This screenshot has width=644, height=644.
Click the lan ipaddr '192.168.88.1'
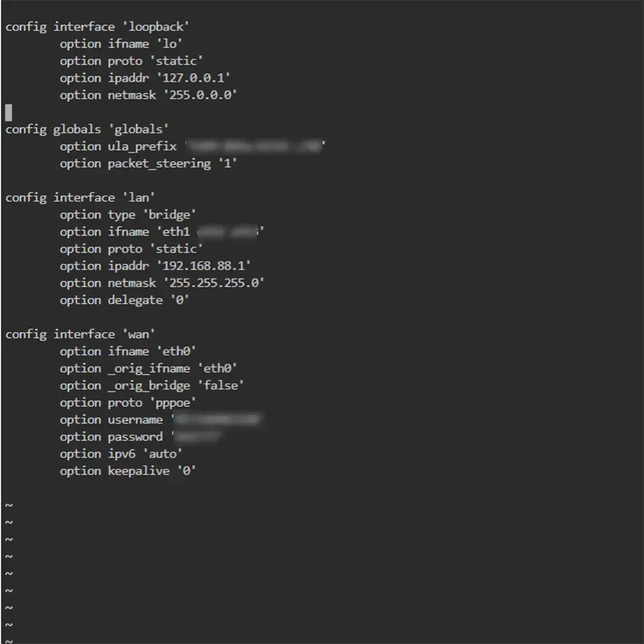tap(204, 266)
